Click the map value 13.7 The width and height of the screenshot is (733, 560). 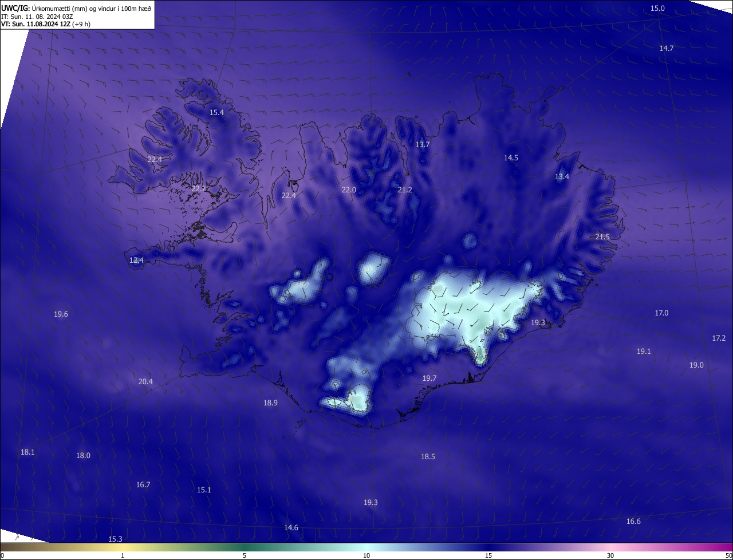point(423,145)
